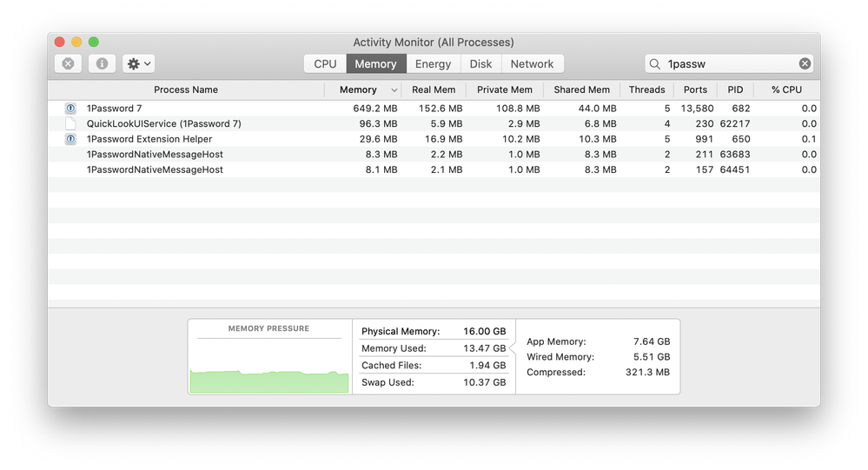The height and width of the screenshot is (470, 868).
Task: Open the gear action dropdown menu
Action: pyautogui.click(x=138, y=63)
